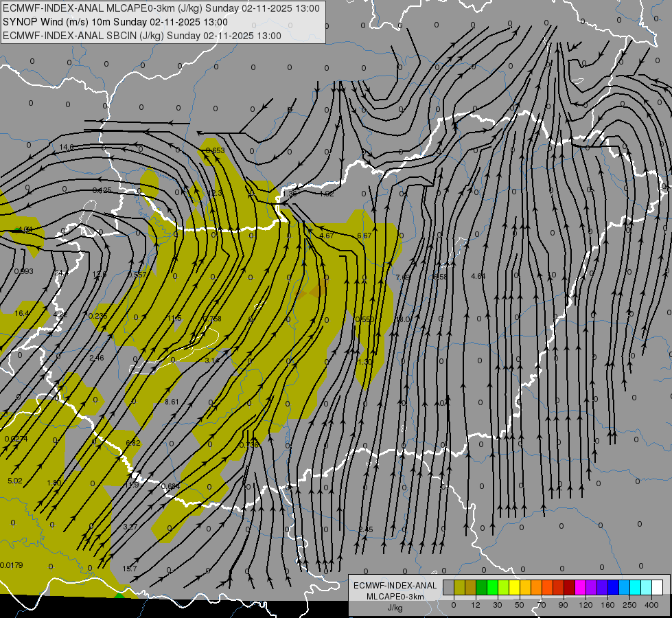The width and height of the screenshot is (672, 618).
Task: Pick the amber legend swatch after 50
Action: click(525, 588)
